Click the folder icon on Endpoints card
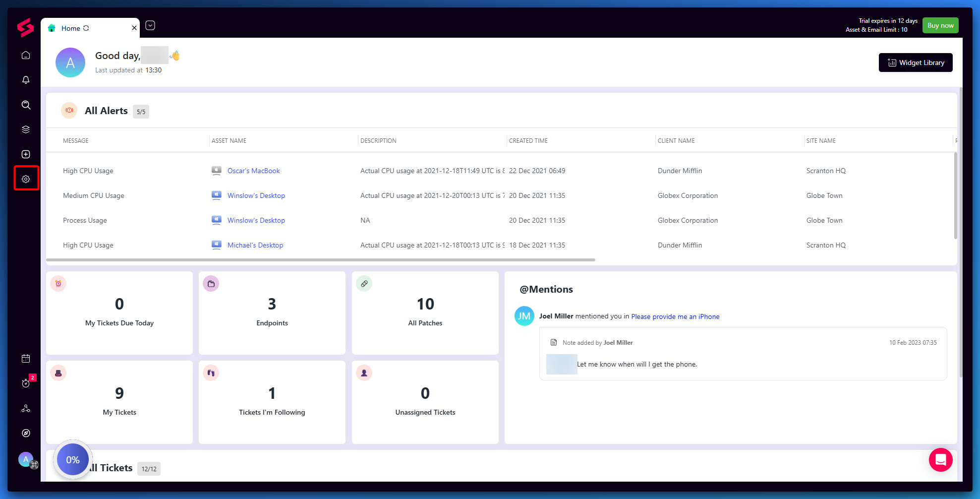 pos(211,284)
